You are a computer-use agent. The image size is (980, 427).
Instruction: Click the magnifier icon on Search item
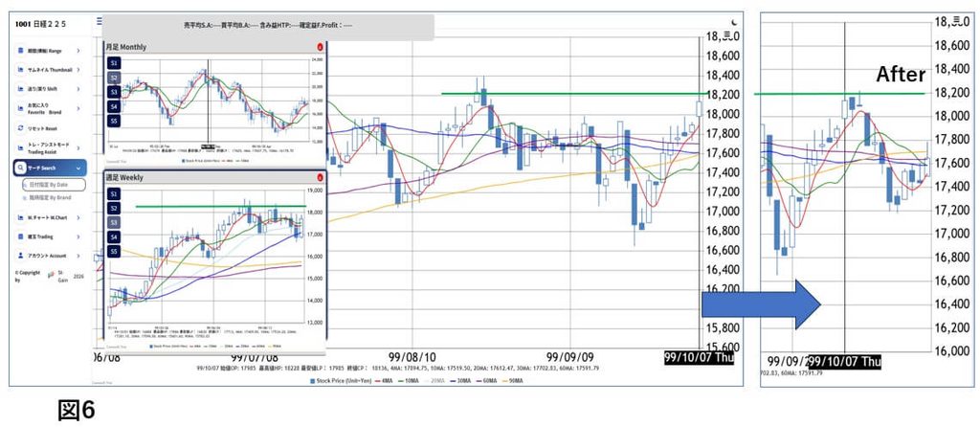[21, 169]
